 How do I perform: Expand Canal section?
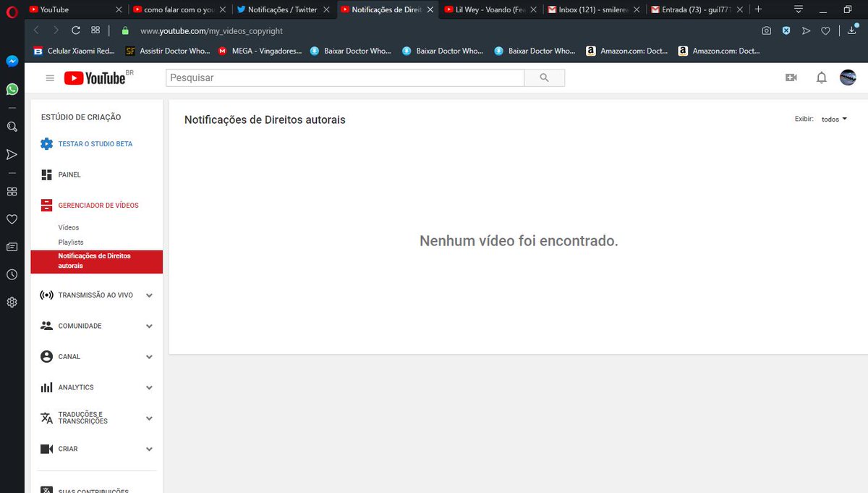point(149,357)
